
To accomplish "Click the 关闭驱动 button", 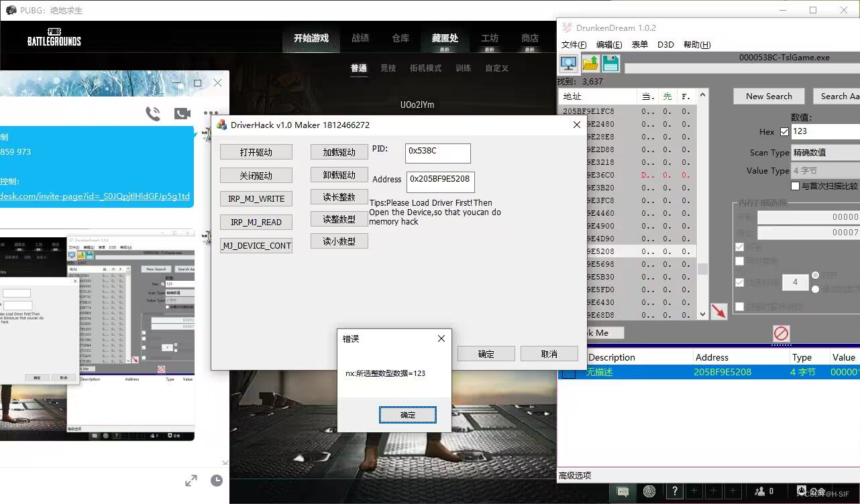I will point(256,176).
